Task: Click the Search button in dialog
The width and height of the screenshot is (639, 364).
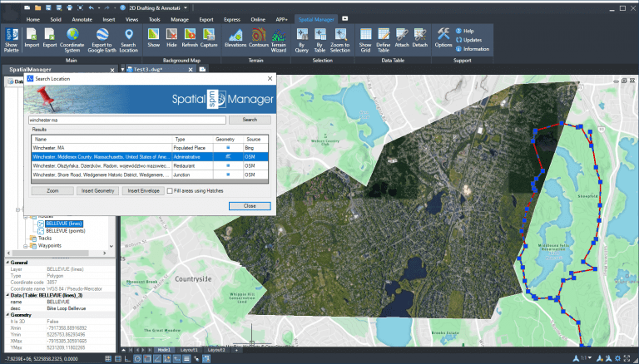Action: click(x=250, y=120)
